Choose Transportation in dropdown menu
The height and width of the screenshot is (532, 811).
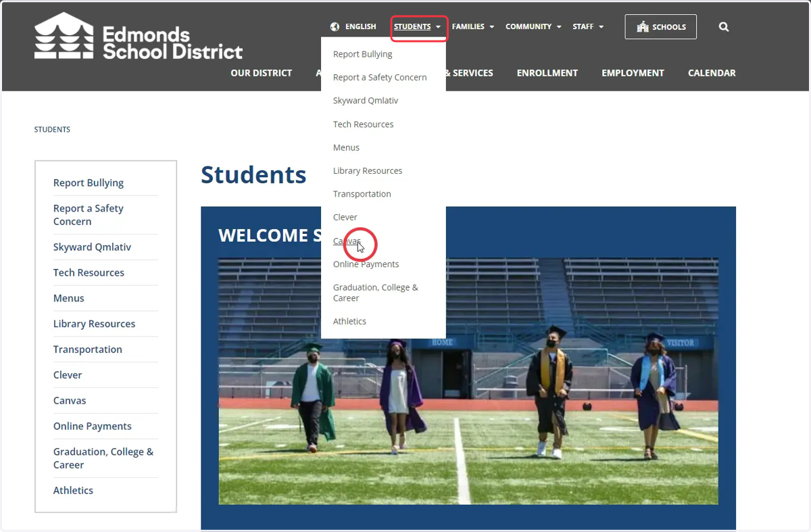coord(362,194)
